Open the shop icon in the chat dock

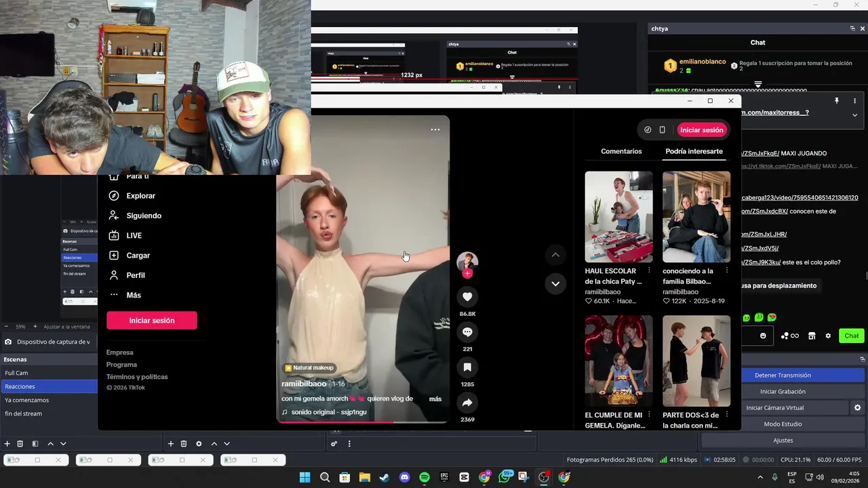(x=812, y=335)
